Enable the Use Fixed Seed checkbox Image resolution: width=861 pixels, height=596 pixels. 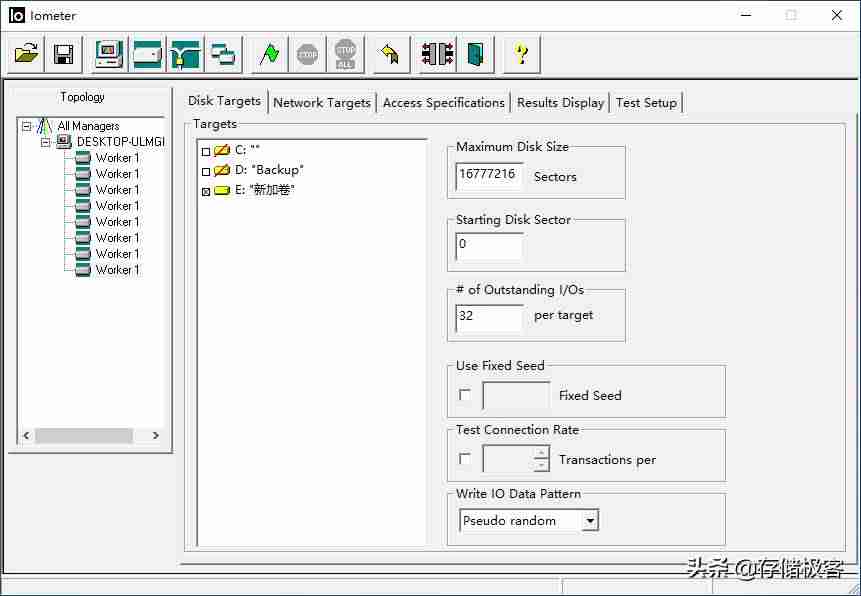(465, 394)
